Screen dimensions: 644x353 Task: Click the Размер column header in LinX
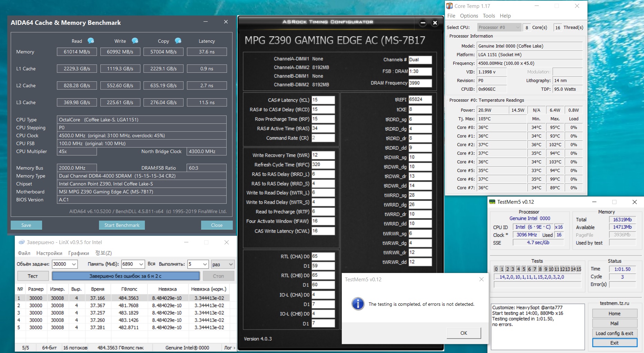tap(36, 289)
